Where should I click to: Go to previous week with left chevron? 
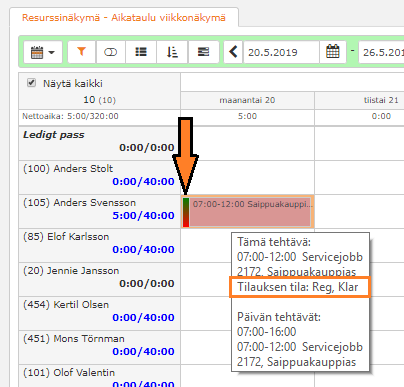pos(233,52)
